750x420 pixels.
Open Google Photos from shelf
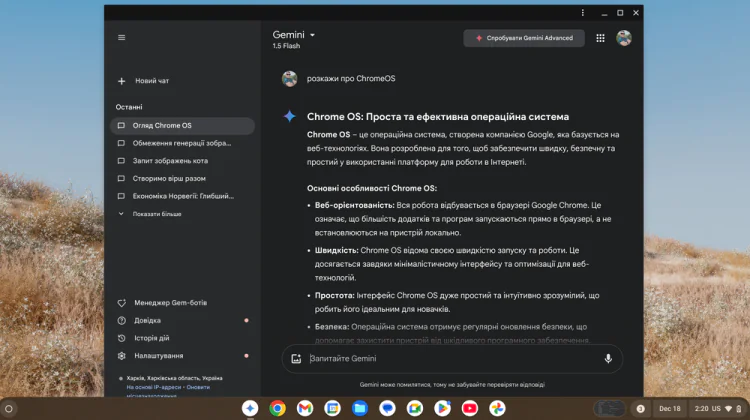tap(497, 409)
